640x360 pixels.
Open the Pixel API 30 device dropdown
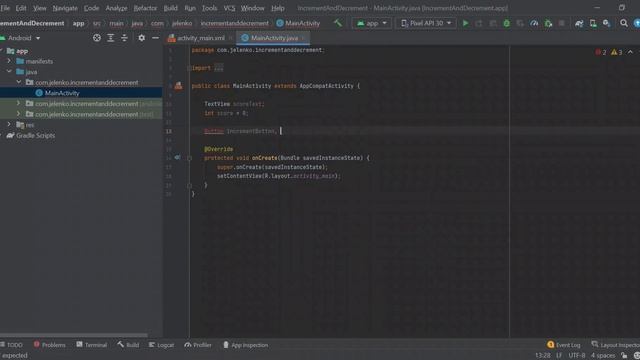click(426, 23)
